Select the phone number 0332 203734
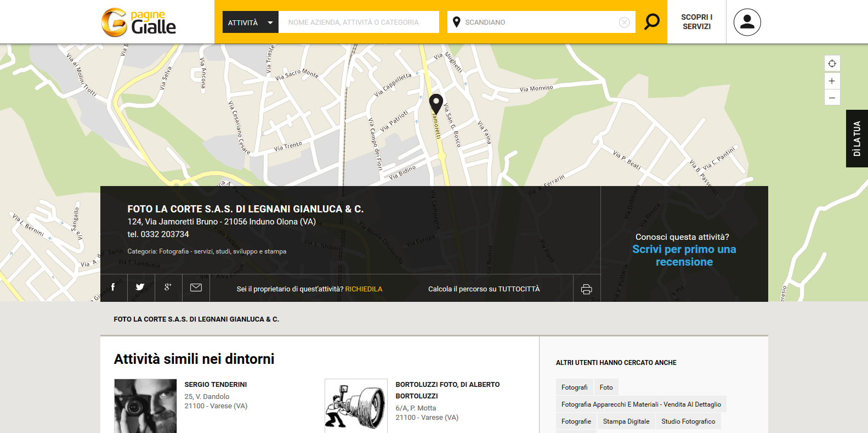The height and width of the screenshot is (433, 868). 164,234
